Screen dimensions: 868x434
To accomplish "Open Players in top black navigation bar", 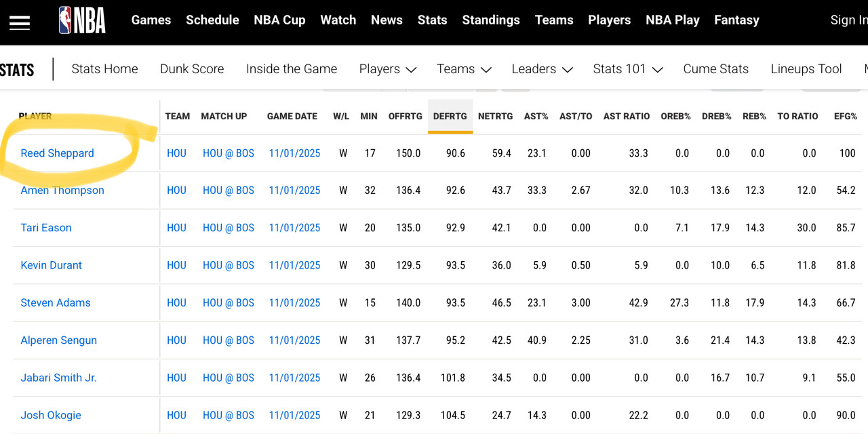I will 609,20.
